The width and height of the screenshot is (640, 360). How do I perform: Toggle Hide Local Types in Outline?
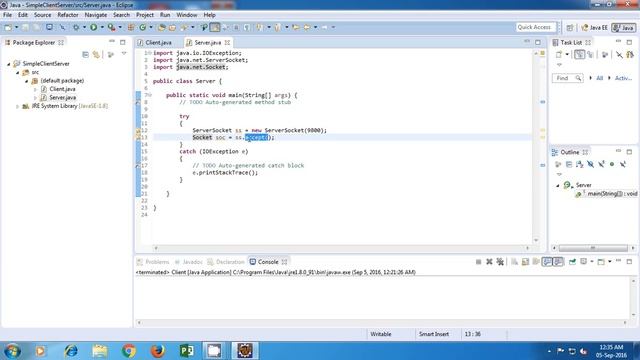[623, 164]
